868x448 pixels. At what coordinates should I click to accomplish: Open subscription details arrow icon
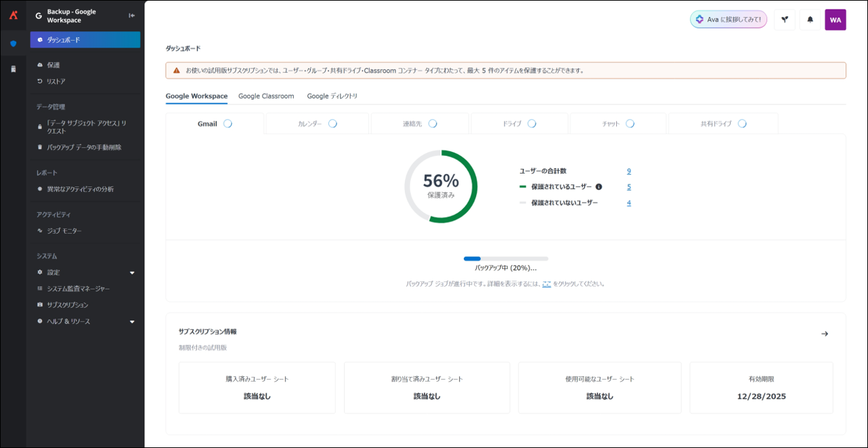tap(824, 333)
